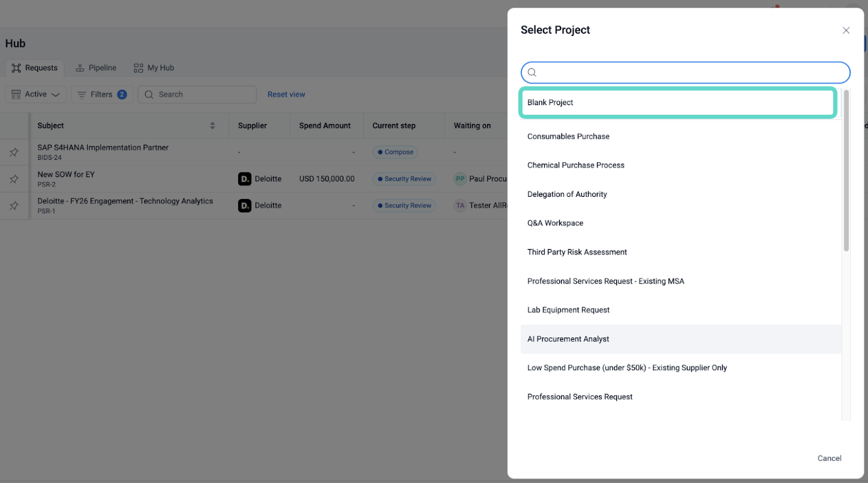The width and height of the screenshot is (868, 483).
Task: Switch to the Pipeline tab
Action: pyautogui.click(x=96, y=68)
